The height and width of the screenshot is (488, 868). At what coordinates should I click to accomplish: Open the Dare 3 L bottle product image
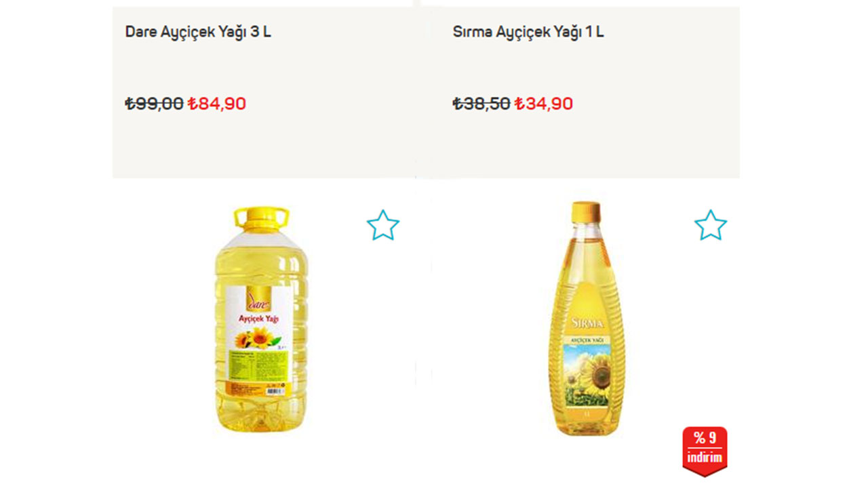(x=261, y=320)
